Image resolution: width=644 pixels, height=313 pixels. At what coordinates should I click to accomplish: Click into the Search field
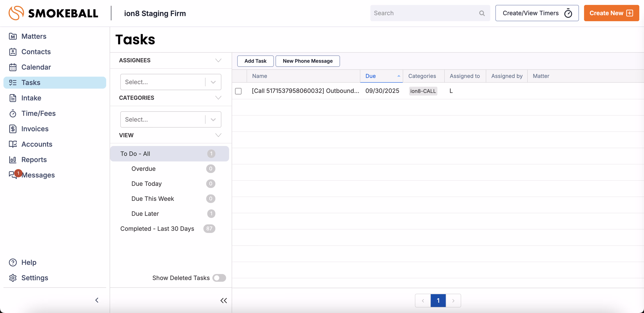click(x=425, y=13)
